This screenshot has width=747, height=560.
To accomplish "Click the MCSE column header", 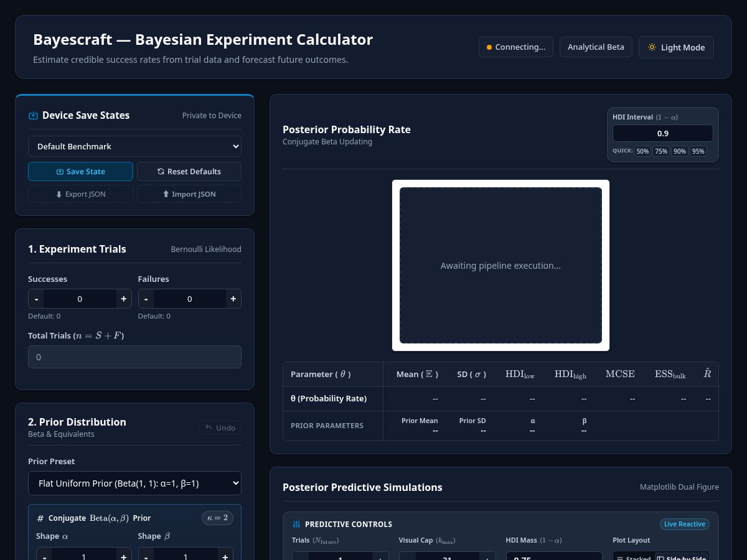I will point(620,374).
